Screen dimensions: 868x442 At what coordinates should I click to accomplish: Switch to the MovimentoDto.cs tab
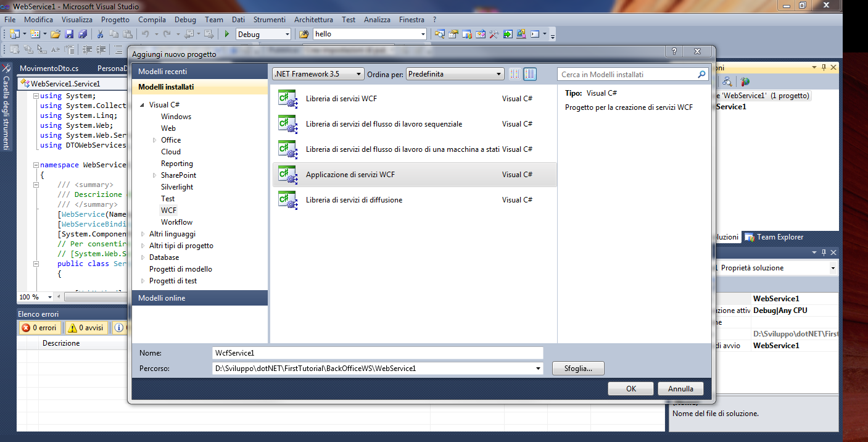(49, 68)
